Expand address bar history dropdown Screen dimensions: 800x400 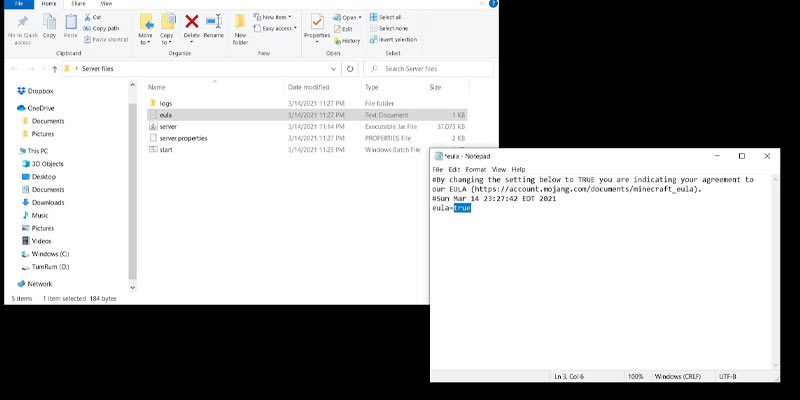point(333,69)
